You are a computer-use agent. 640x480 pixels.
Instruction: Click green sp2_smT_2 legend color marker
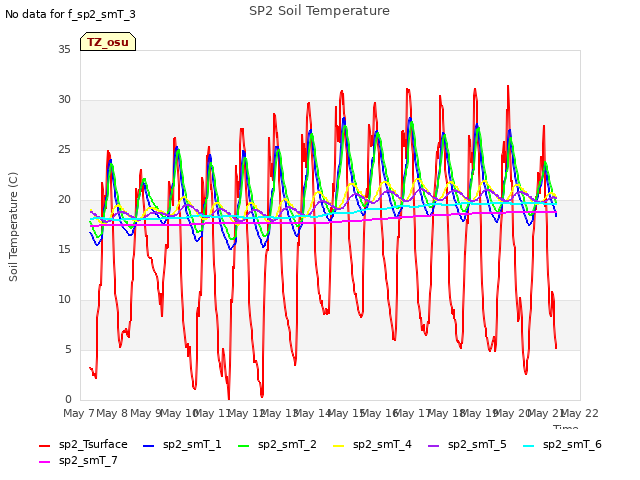click(244, 446)
